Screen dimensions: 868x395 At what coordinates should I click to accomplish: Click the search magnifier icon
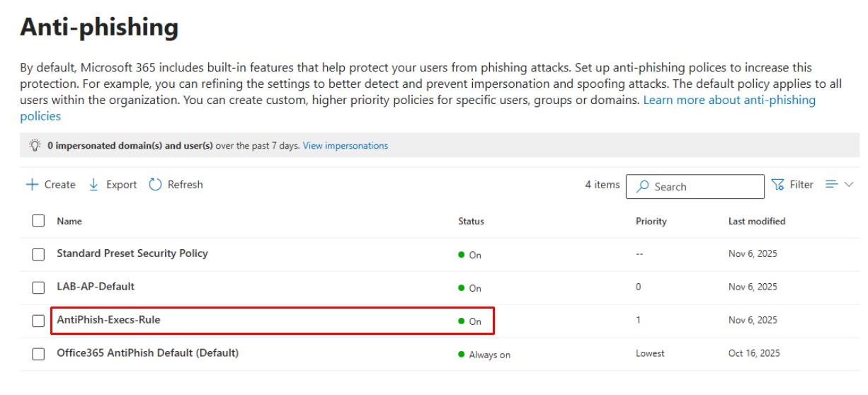(x=643, y=187)
